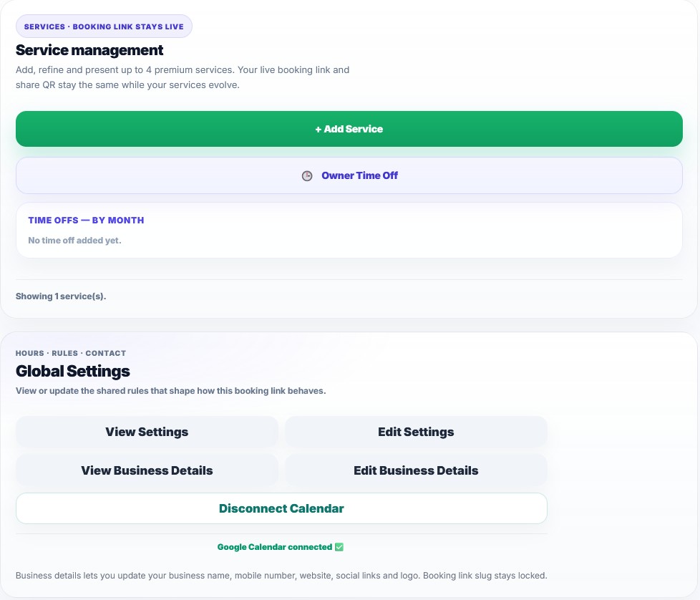Click the No time off added yet text
The height and width of the screenshot is (600, 700).
pos(74,240)
